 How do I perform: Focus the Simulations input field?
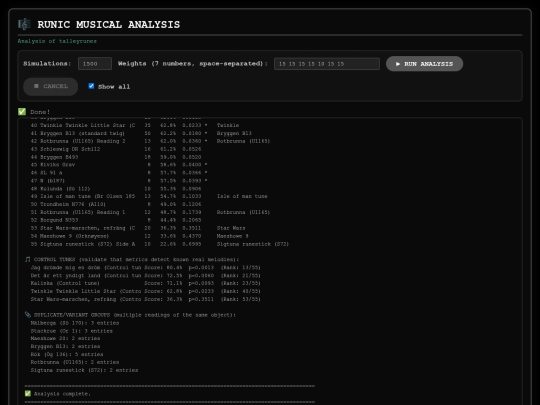(x=95, y=64)
